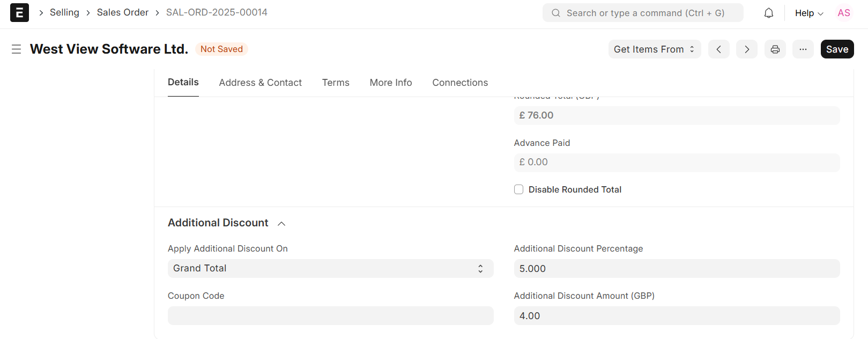868x339 pixels.
Task: Open the More Info tab
Action: coord(390,83)
